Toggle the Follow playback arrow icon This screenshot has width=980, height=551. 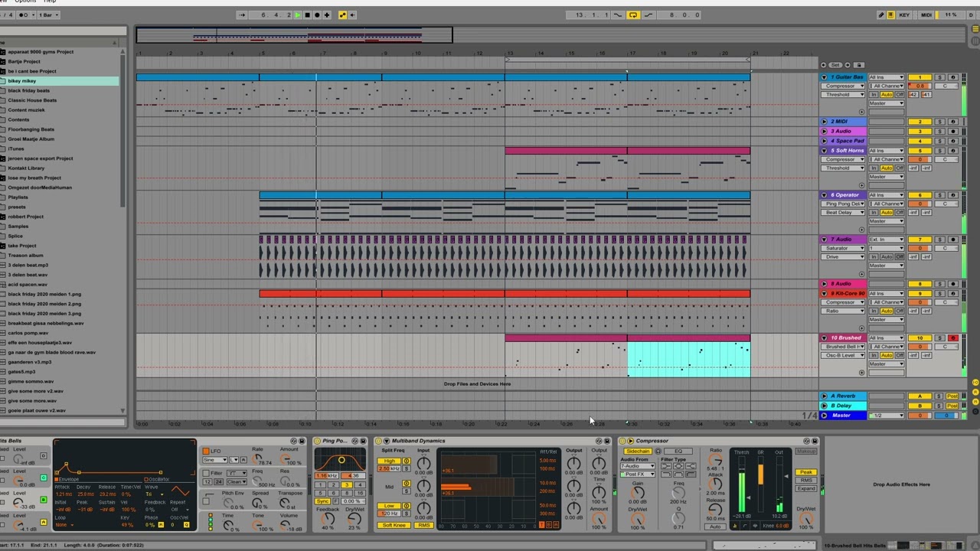click(242, 15)
